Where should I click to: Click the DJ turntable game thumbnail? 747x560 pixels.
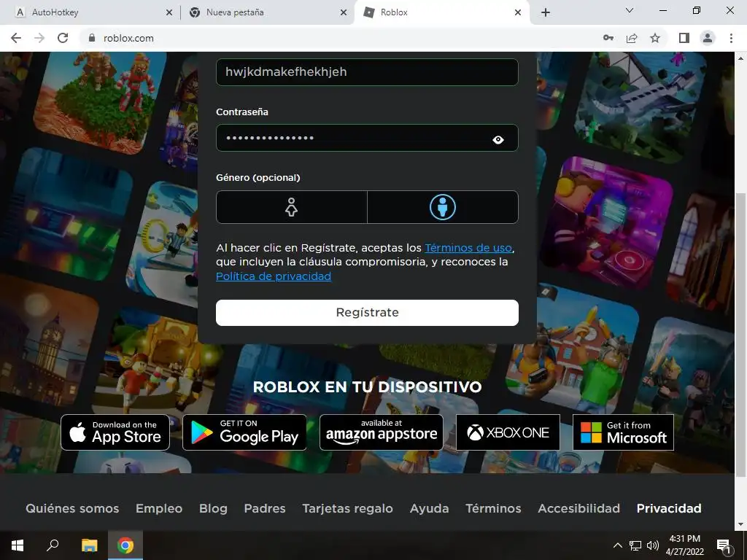click(608, 222)
